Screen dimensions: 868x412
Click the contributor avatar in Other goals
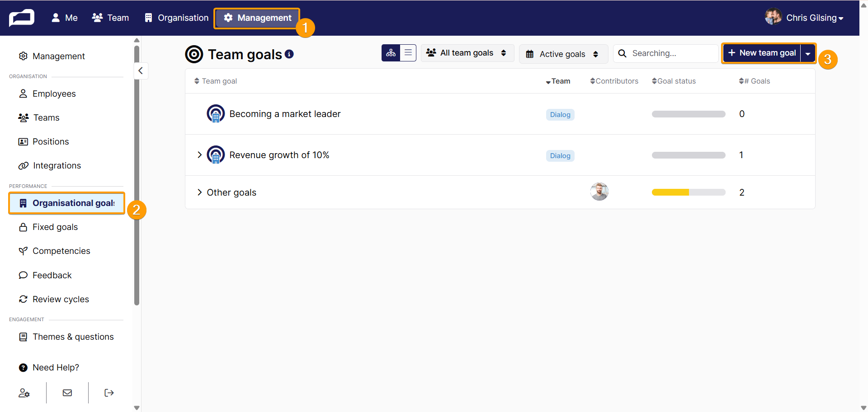599,192
